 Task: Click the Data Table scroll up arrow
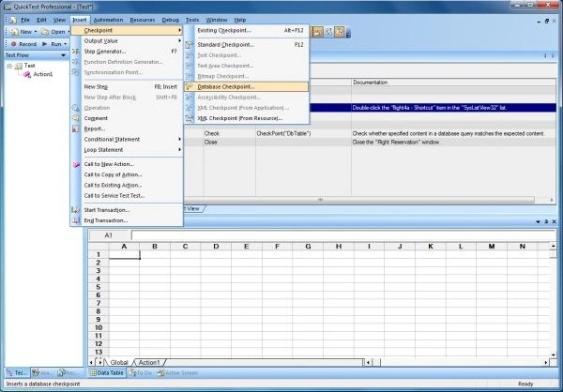[553, 246]
